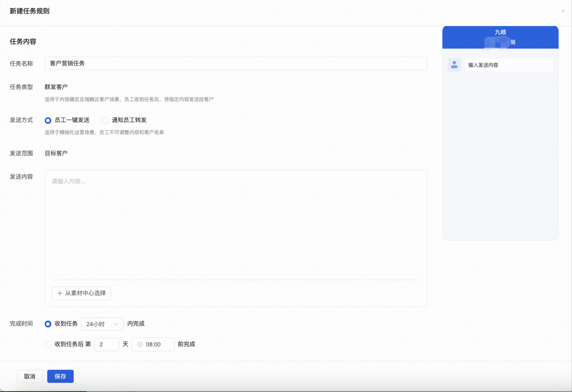Image resolution: width=572 pixels, height=392 pixels.
Task: Click the plus icon in 从素材中心选择
Action: coord(60,293)
